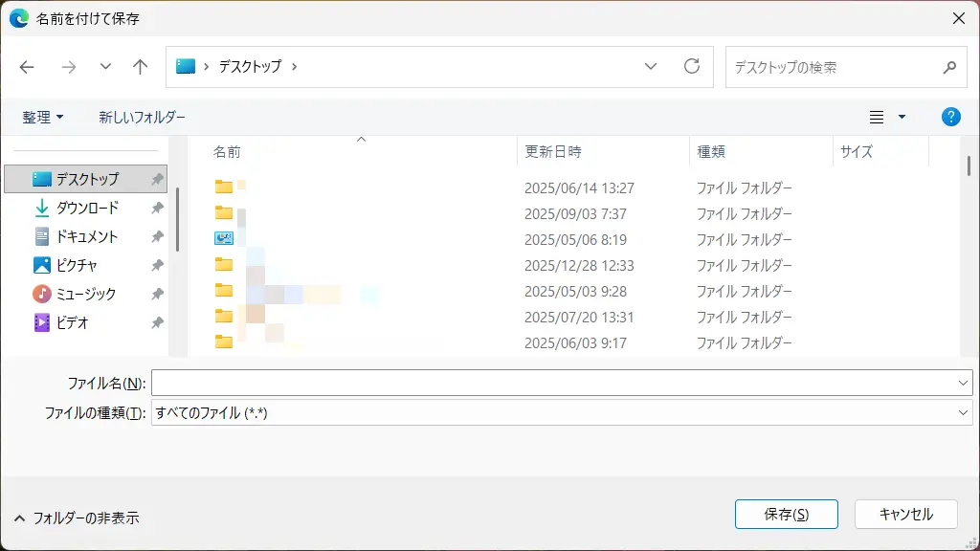Navigate up to the parent folder
Screen dimensions: 980x551
pos(139,67)
